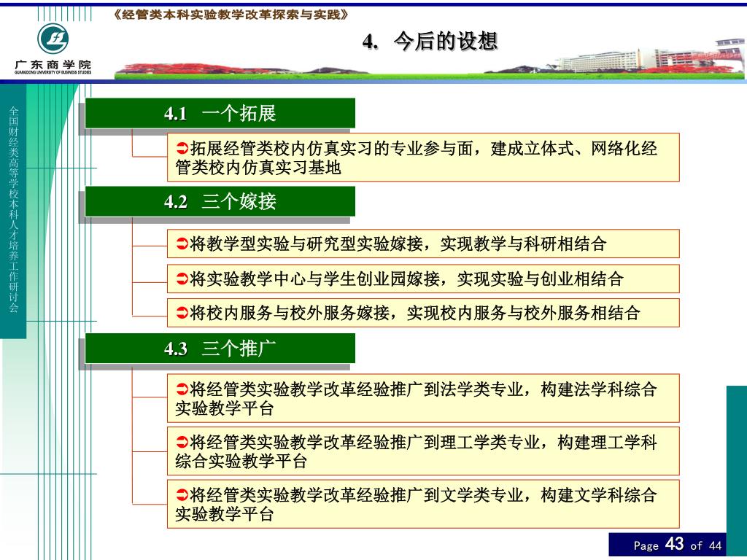This screenshot has height=560, width=747.
Task: Click the box 将实验教学中心与学生创业园嫁接
Action: pos(423,279)
